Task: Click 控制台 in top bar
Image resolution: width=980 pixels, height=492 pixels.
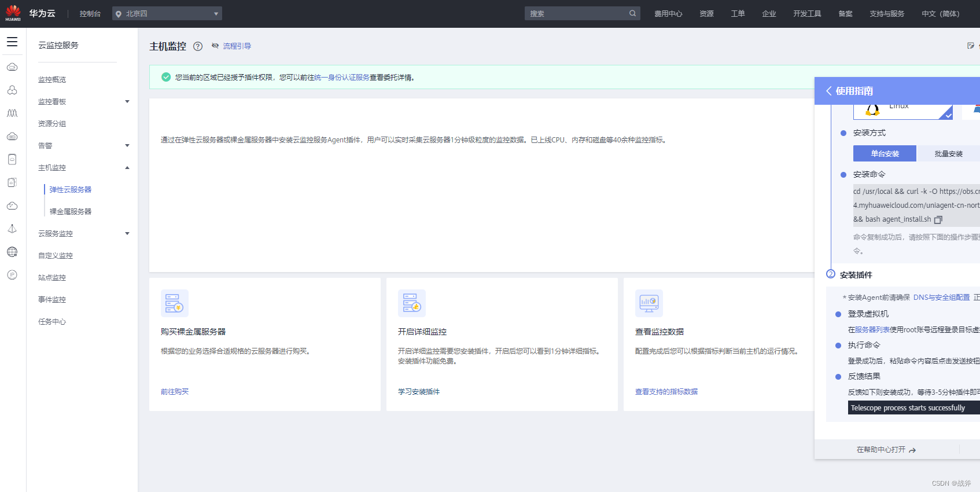Action: [90, 14]
